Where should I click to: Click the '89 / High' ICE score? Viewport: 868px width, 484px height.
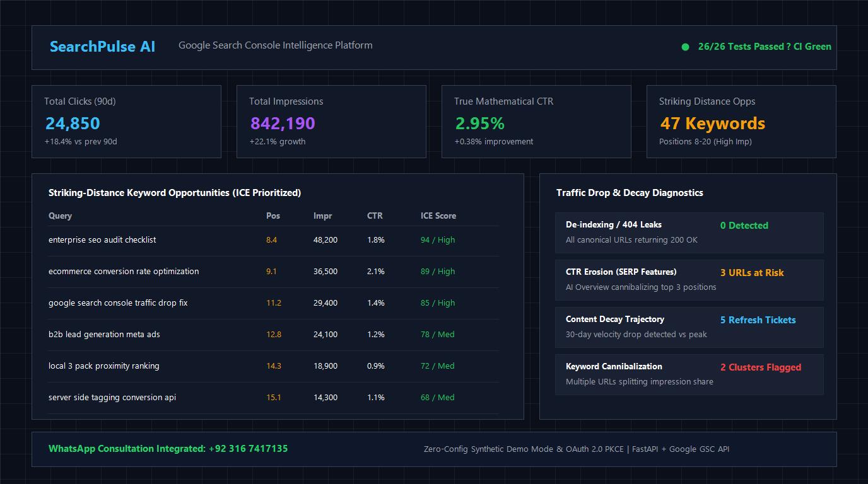pyautogui.click(x=438, y=272)
